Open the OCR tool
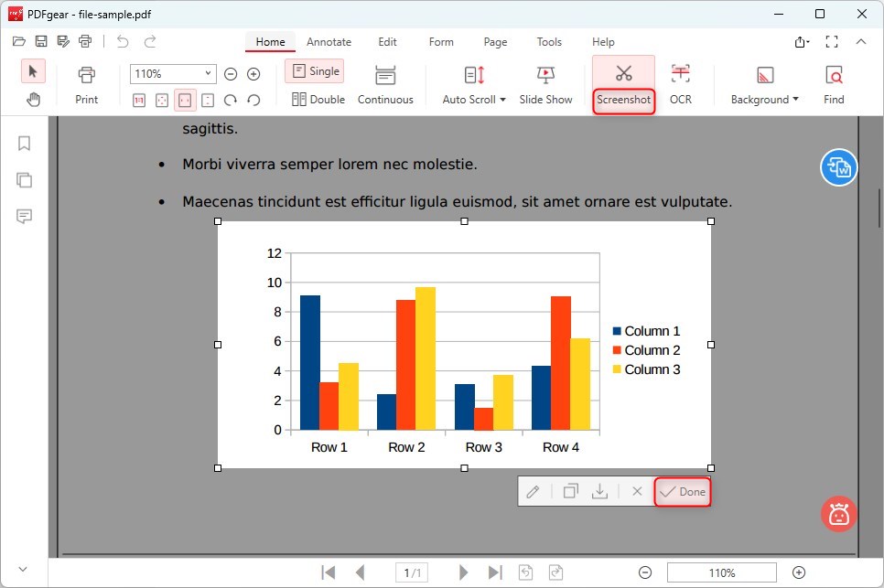 pos(681,81)
